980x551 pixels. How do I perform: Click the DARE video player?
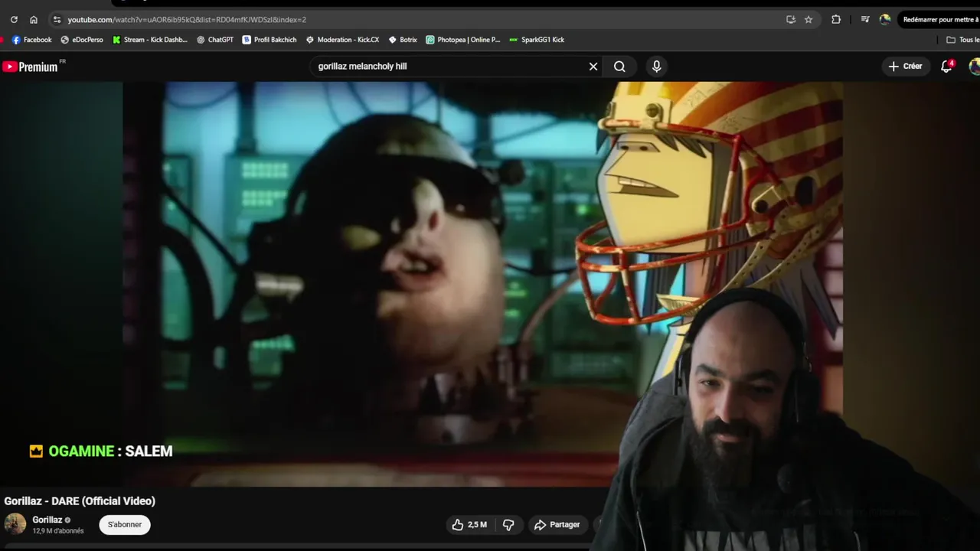pyautogui.click(x=482, y=283)
